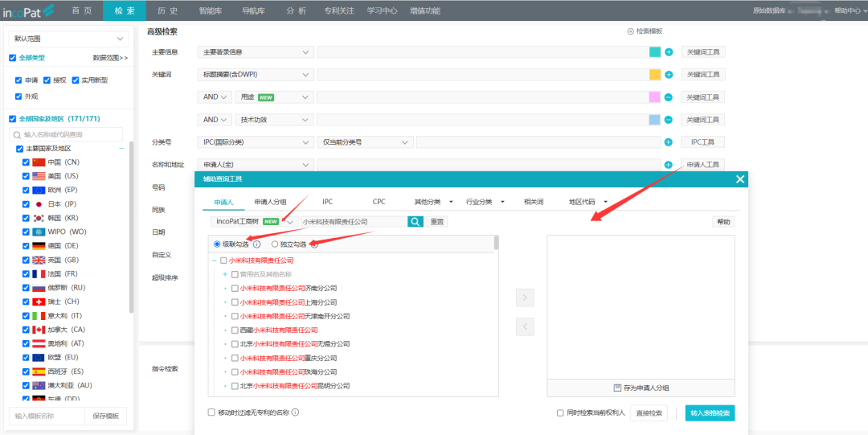Image resolution: width=868 pixels, height=435 pixels.
Task: Click the Germany flag icon
Action: [x=39, y=246]
